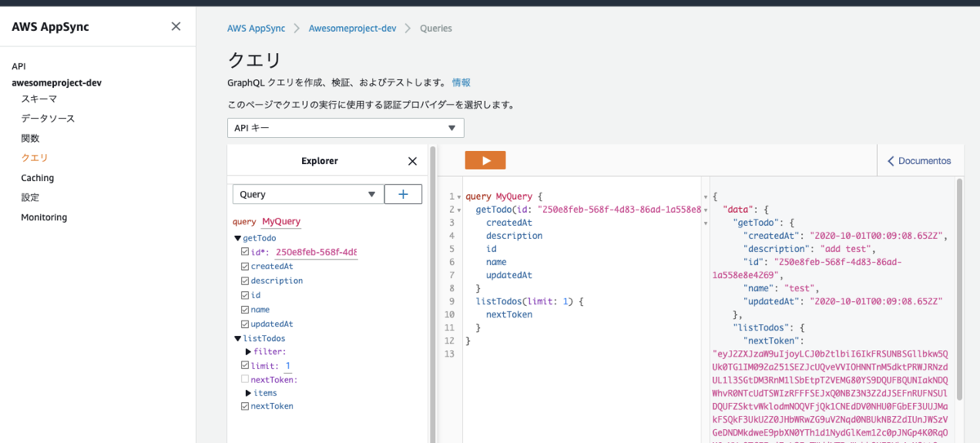Open the 情報 info link
Viewport: 980px width, 443px height.
461,82
